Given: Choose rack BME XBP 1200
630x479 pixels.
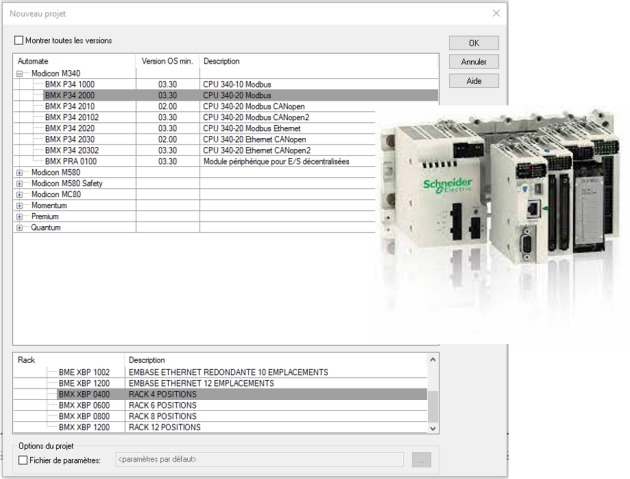Looking at the screenshot, I should (84, 383).
